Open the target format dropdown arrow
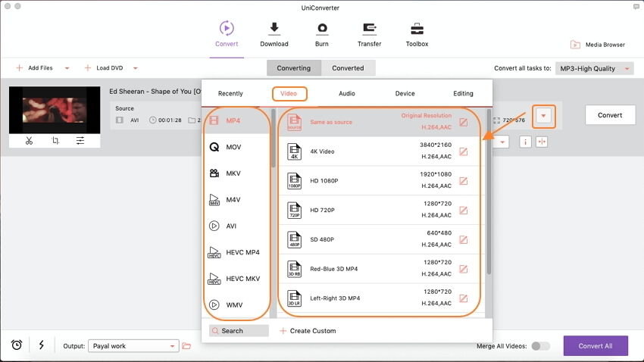 tap(543, 116)
